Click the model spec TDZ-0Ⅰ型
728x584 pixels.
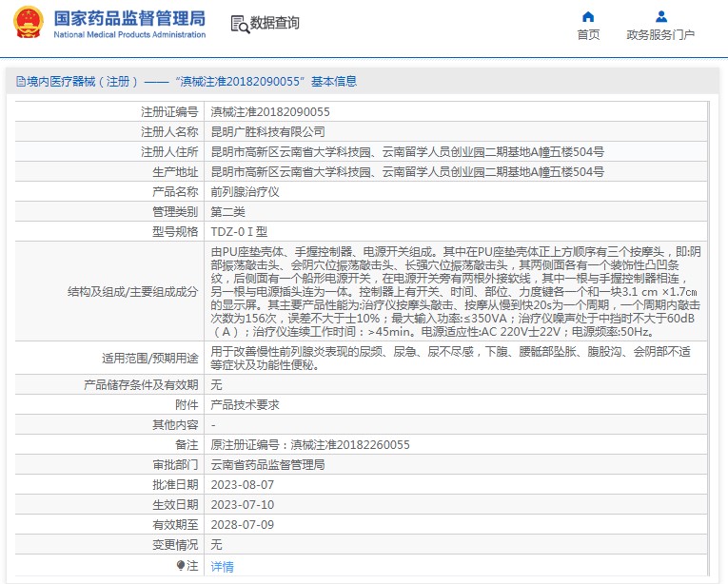(242, 232)
